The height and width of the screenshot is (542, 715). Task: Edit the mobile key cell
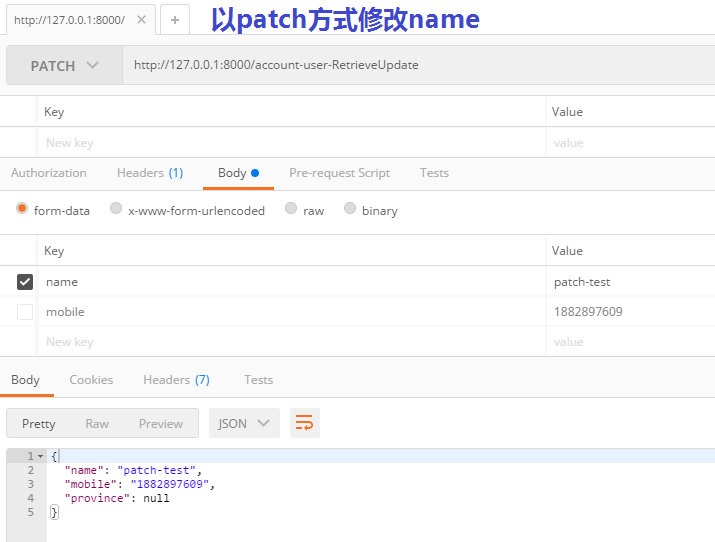[x=292, y=312]
